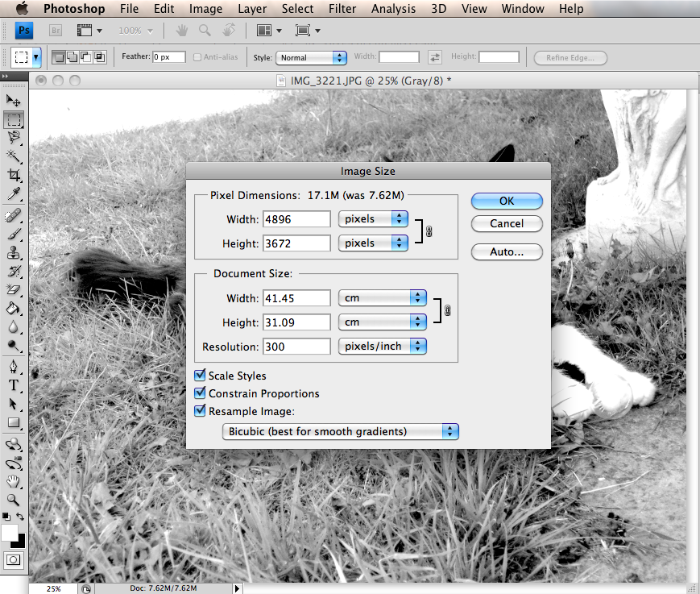Image resolution: width=700 pixels, height=594 pixels.
Task: Click Cancel in Image Size dialog
Action: pyautogui.click(x=507, y=223)
